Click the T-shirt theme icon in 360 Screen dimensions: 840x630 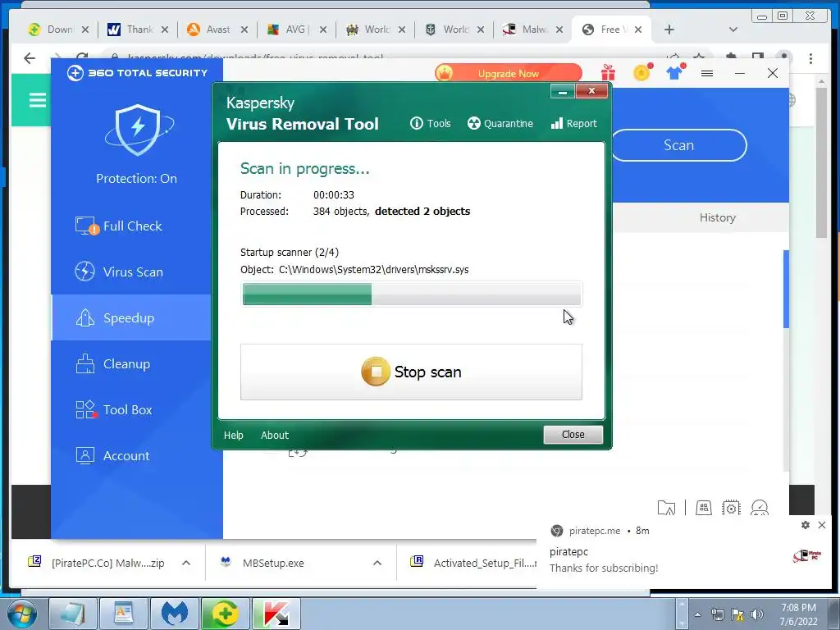pyautogui.click(x=675, y=72)
